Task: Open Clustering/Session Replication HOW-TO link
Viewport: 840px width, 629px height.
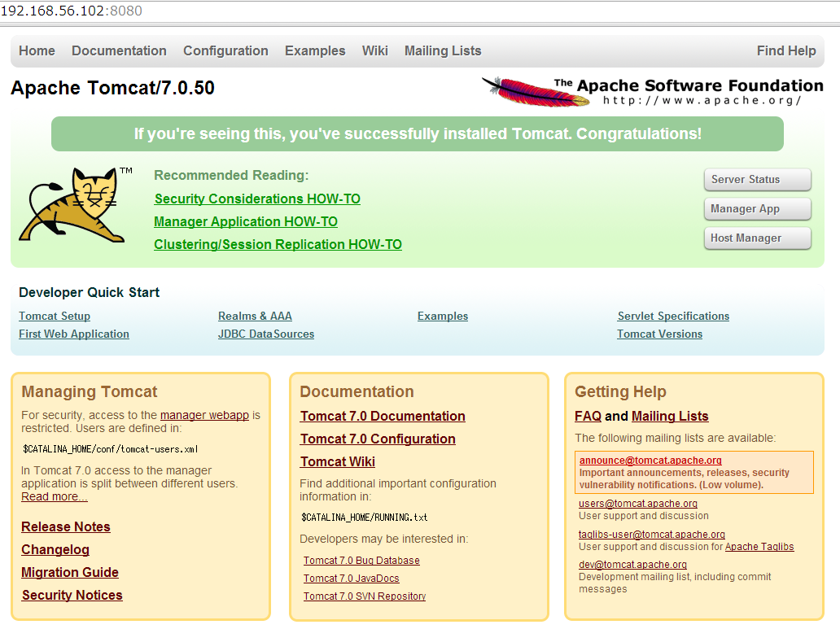Action: [278, 244]
